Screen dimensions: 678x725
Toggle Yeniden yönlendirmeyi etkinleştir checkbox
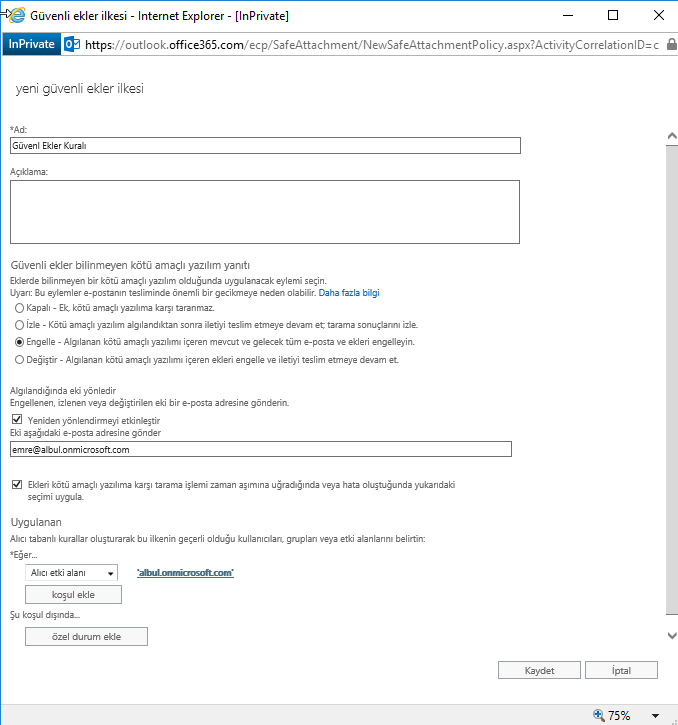[17, 419]
